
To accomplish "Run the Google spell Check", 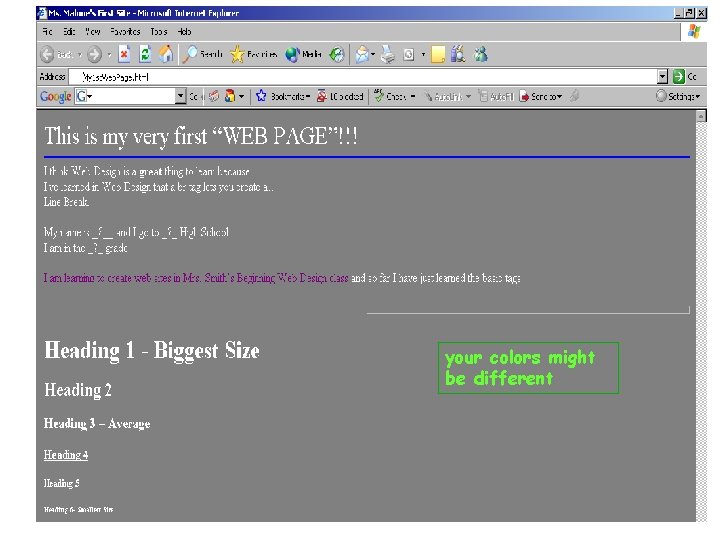I will 390,96.
